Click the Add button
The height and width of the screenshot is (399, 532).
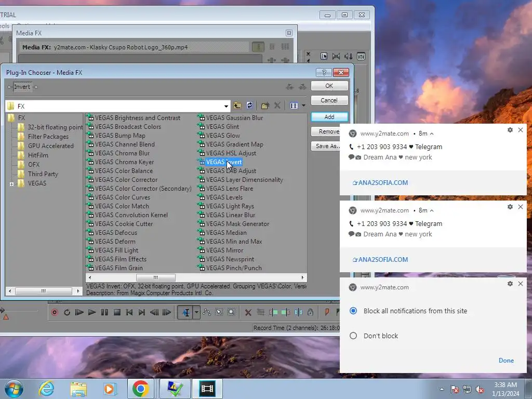pos(329,117)
